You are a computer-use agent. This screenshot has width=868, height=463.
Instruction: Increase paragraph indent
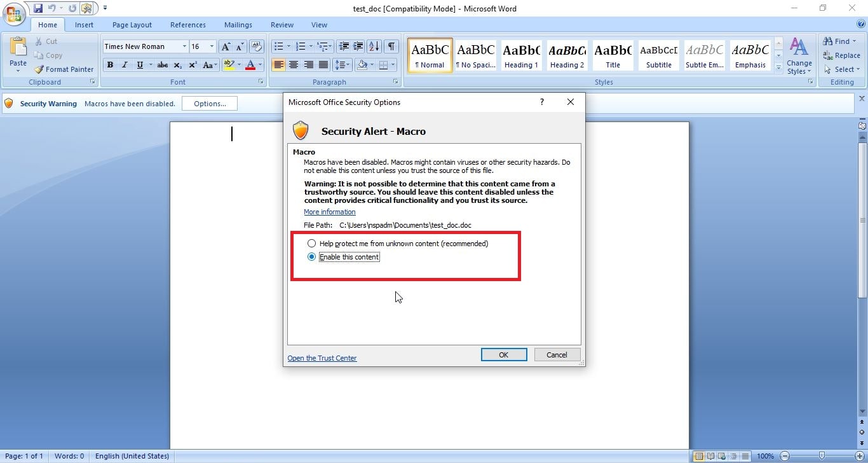tap(358, 46)
